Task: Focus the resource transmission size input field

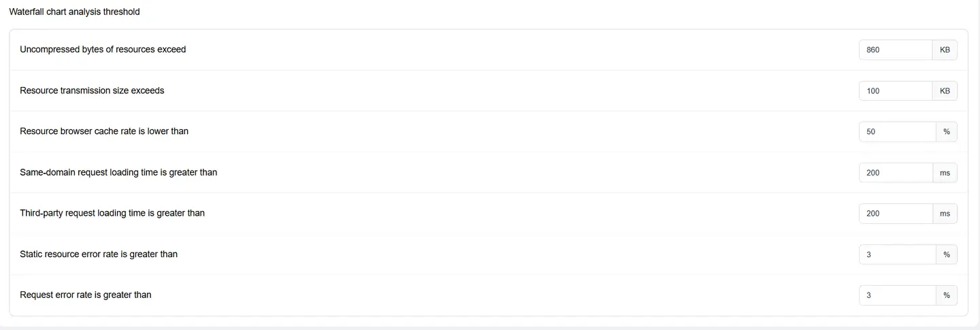Action: [895, 90]
